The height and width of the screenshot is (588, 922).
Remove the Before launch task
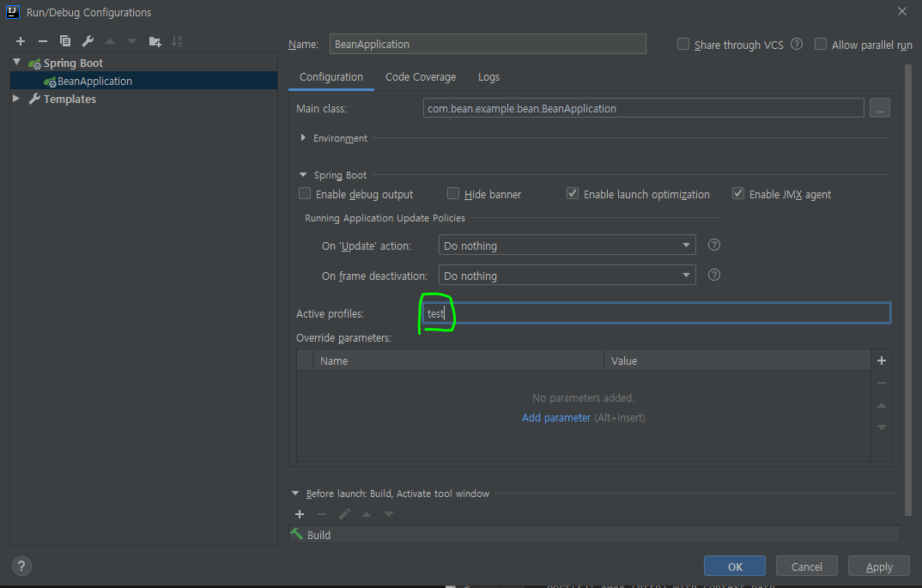(x=322, y=514)
